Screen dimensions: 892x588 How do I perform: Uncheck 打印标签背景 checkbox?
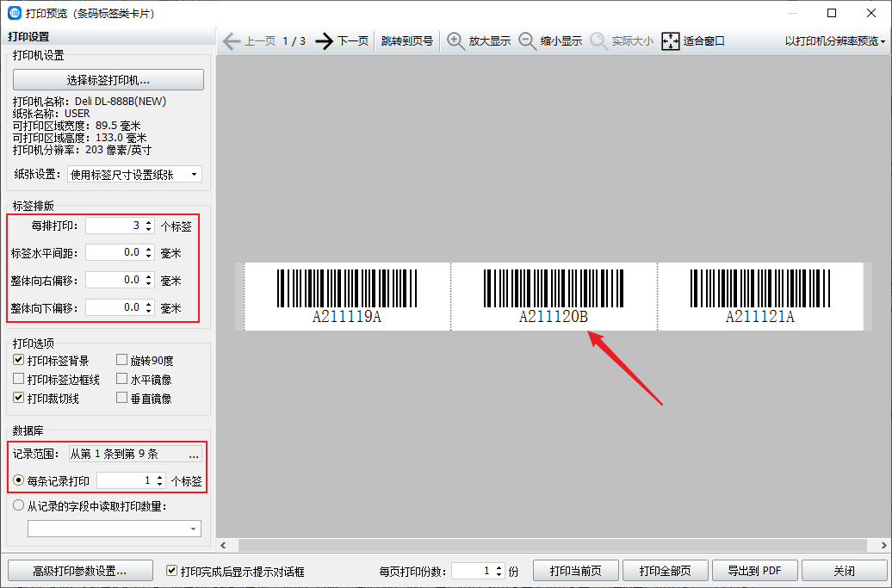tap(19, 360)
